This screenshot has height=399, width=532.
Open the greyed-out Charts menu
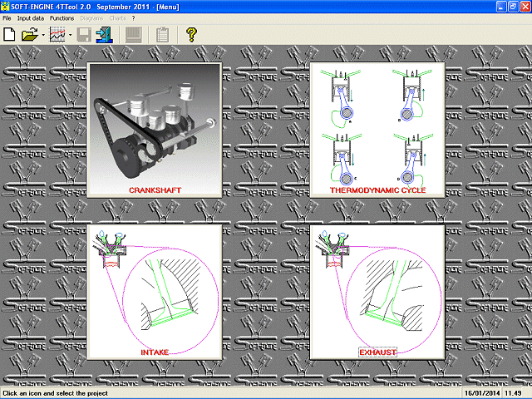click(117, 18)
